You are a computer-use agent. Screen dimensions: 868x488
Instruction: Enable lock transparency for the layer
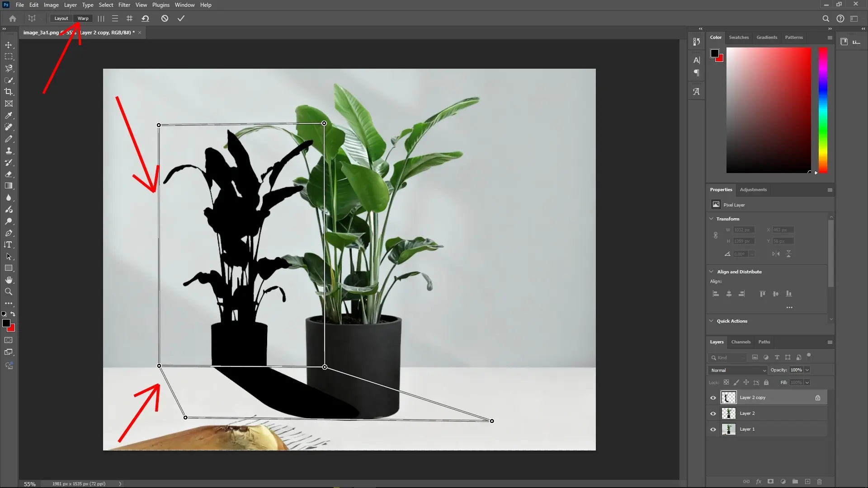pyautogui.click(x=726, y=382)
